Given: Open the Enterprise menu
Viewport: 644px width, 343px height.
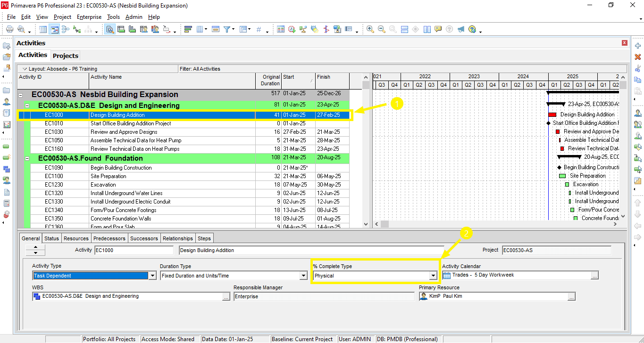Looking at the screenshot, I should click(x=89, y=17).
